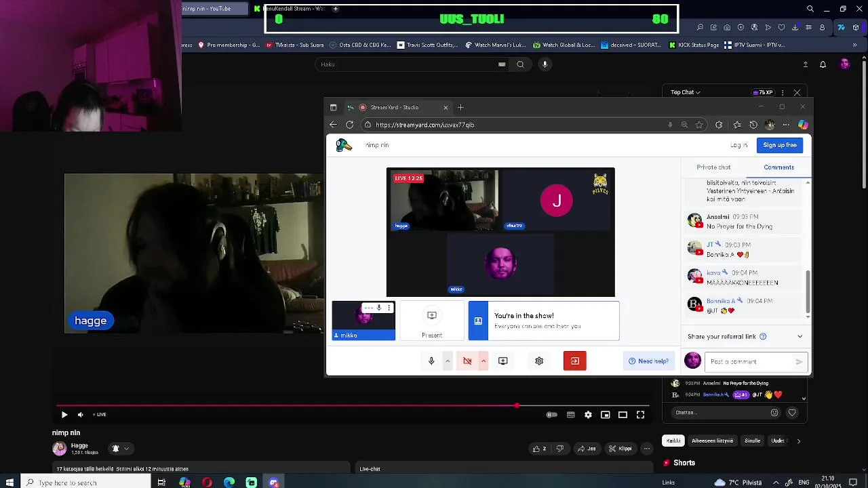Open microphone options arrow beside mic button
The width and height of the screenshot is (868, 488).
click(x=448, y=361)
